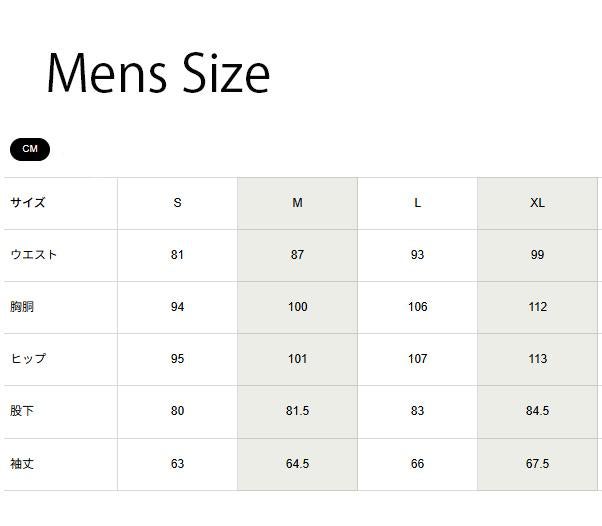Click the 胸胴 row label
This screenshot has height=526, width=602.
(x=22, y=307)
